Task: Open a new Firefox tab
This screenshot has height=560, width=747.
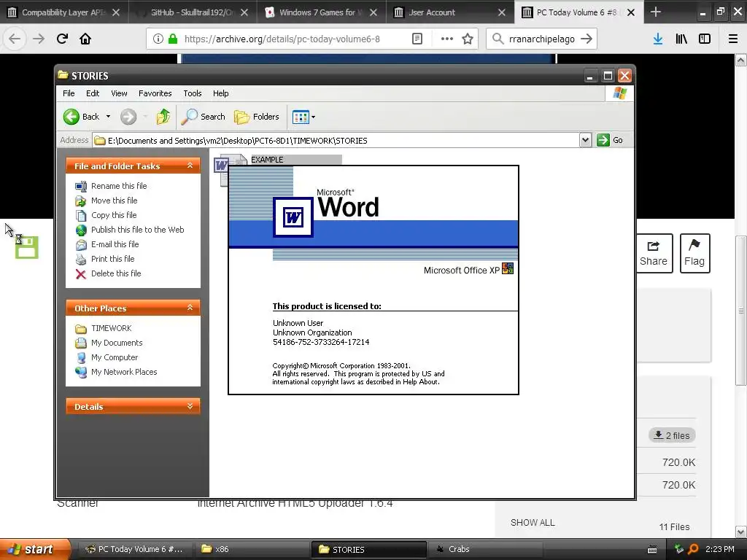Action: click(656, 12)
